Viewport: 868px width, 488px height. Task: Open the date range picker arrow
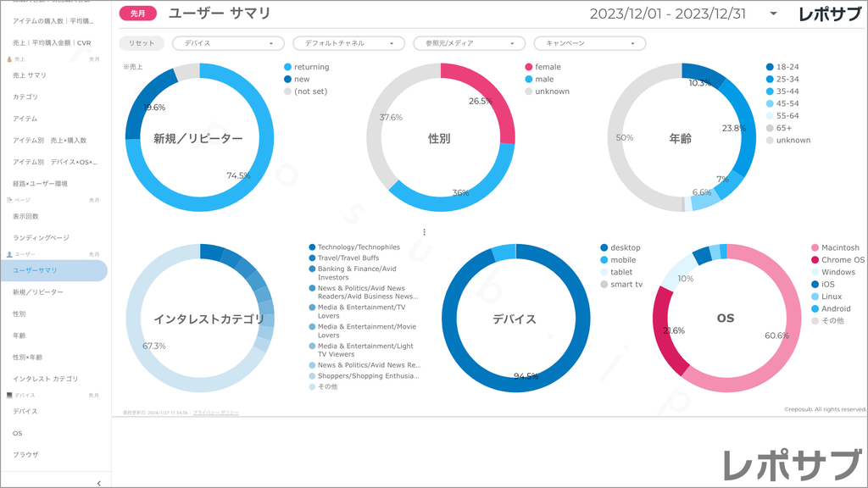(773, 14)
